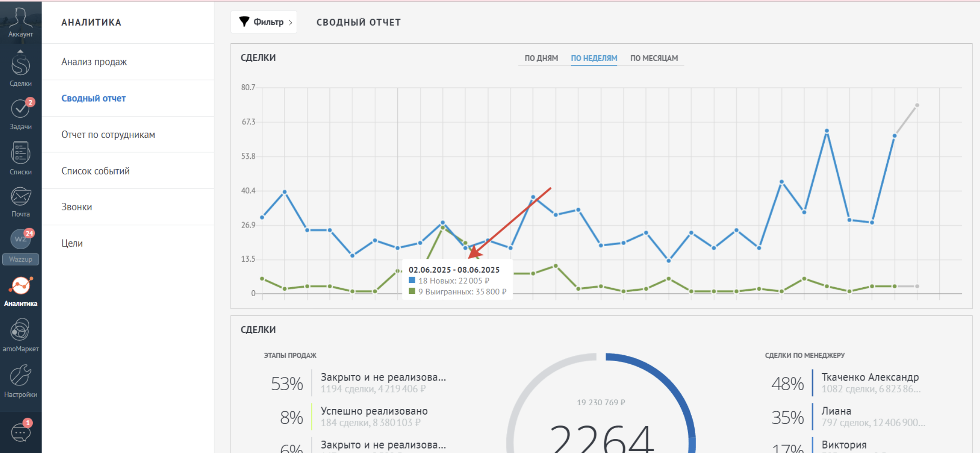Viewport: 980px width, 453px height.
Task: Click manager Ткаченко Александр in deals list
Action: [869, 377]
